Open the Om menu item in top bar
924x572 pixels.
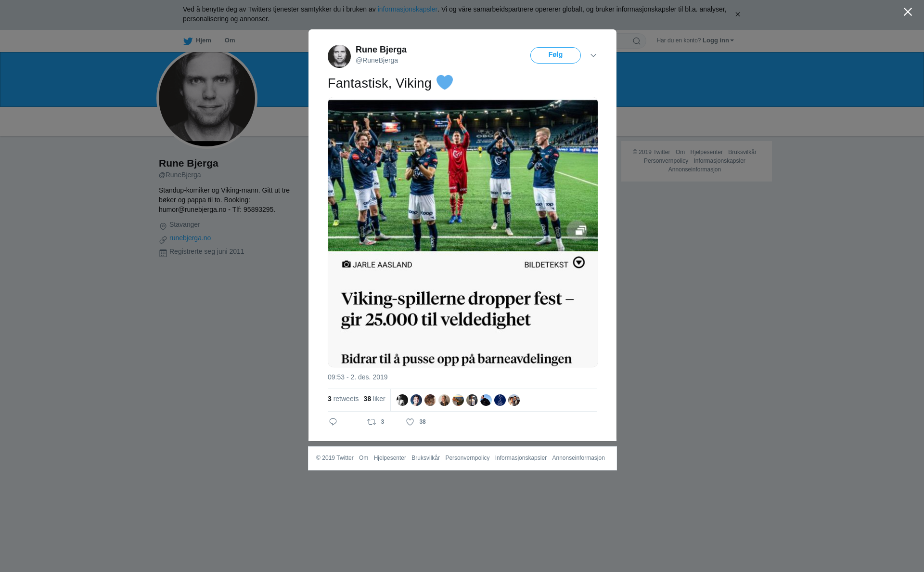point(230,40)
